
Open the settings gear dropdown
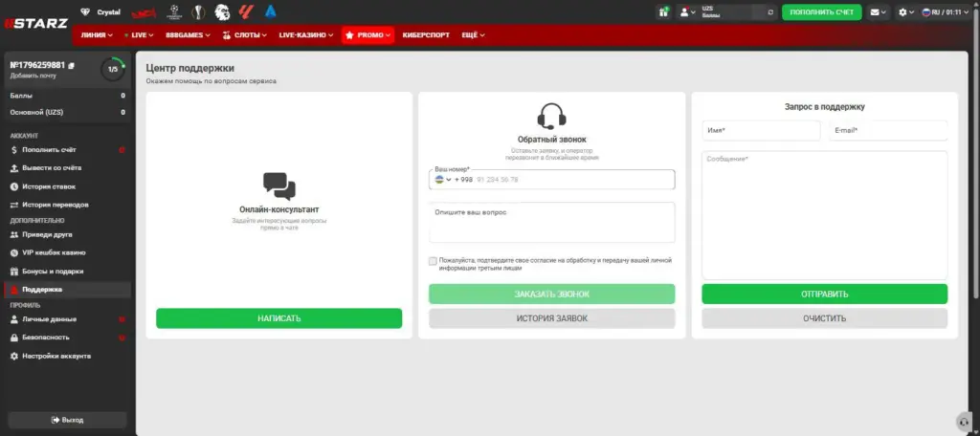point(906,11)
